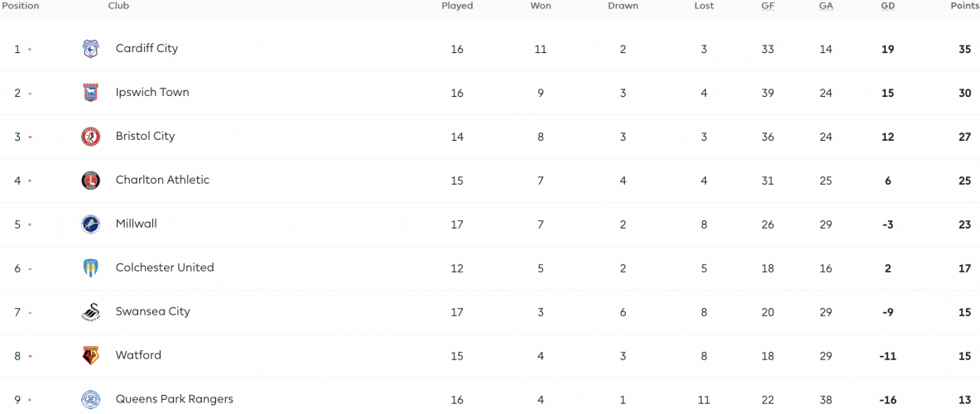Open the Colchester United club name link

pos(165,267)
